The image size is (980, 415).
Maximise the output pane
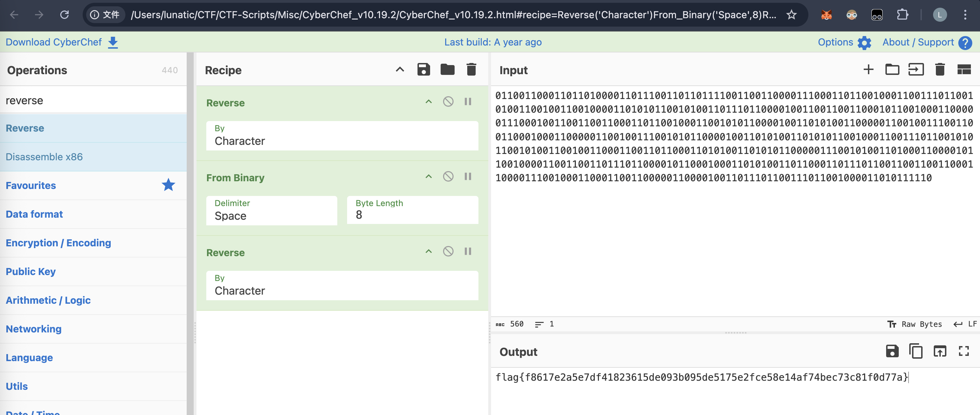pyautogui.click(x=964, y=351)
